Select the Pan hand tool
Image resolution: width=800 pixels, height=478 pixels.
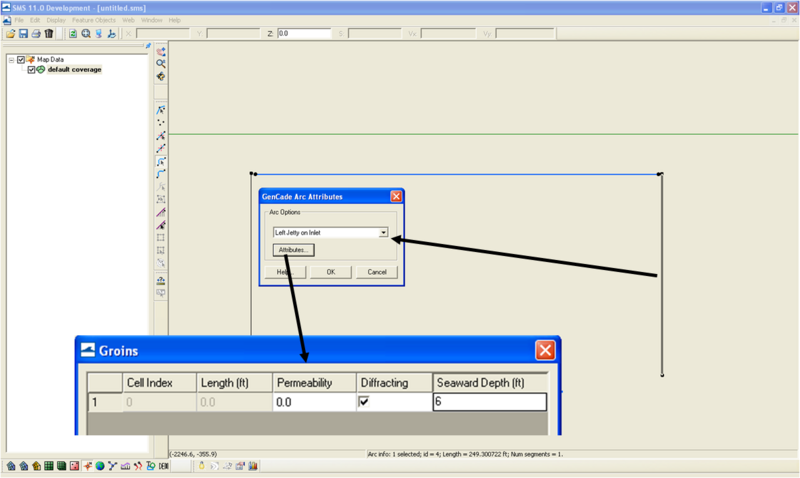tap(161, 52)
